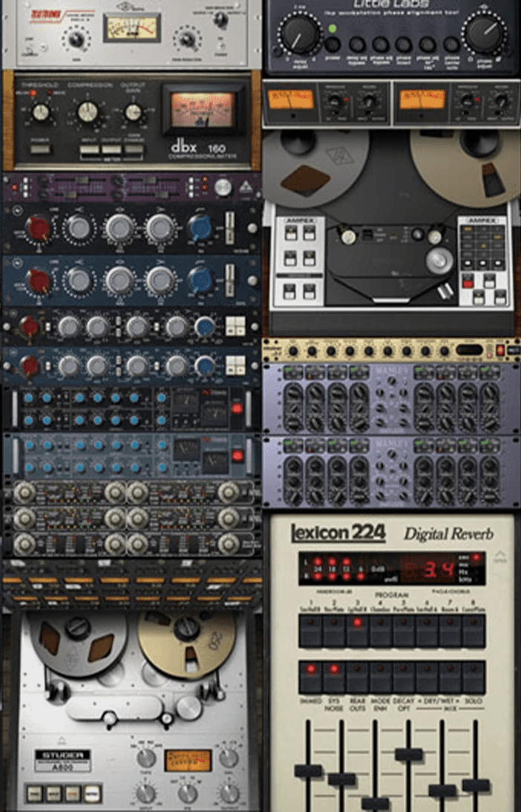This screenshot has width=521, height=812.
Task: Click Lexicon fader knob below Immed button
Action: [x=308, y=770]
